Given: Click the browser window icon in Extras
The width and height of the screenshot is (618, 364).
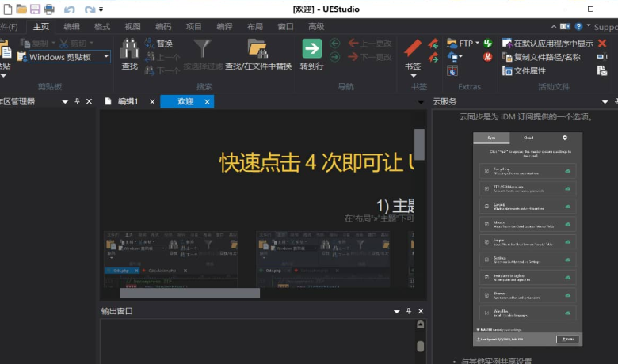Looking at the screenshot, I should (452, 71).
